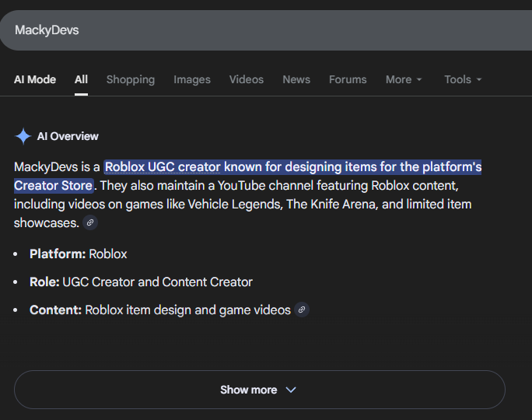Switch to AI Mode tab

[35, 79]
